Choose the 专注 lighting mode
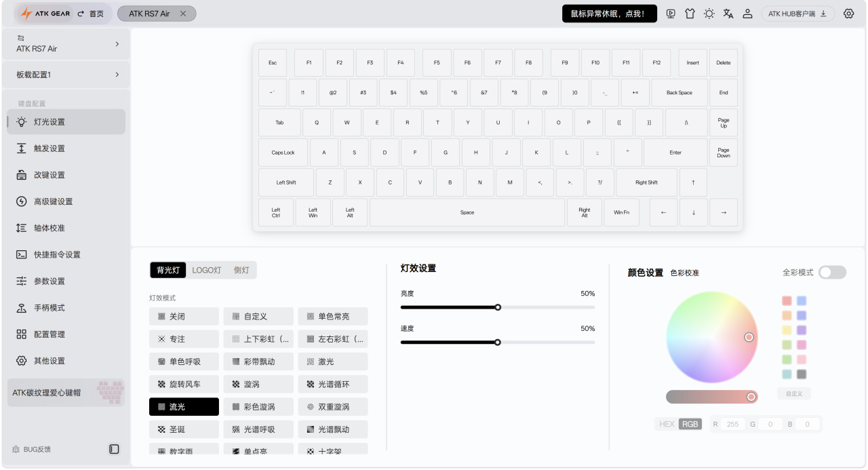868x470 pixels. (x=184, y=339)
